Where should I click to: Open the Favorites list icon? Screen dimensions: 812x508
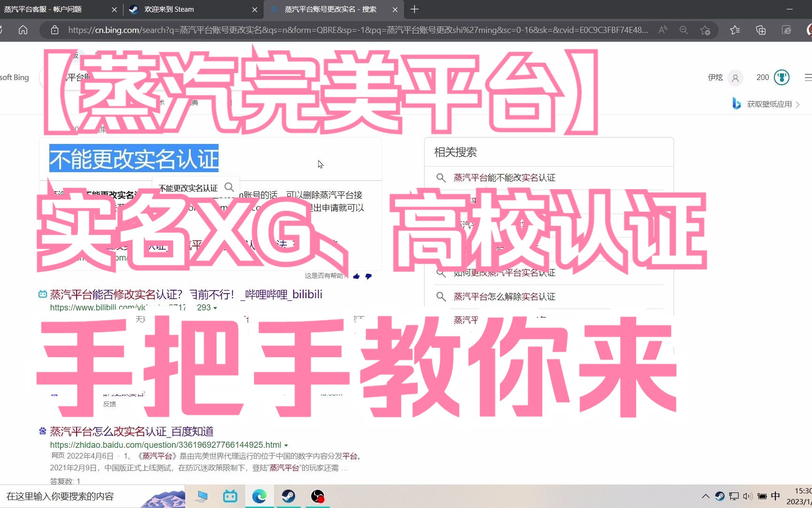735,30
